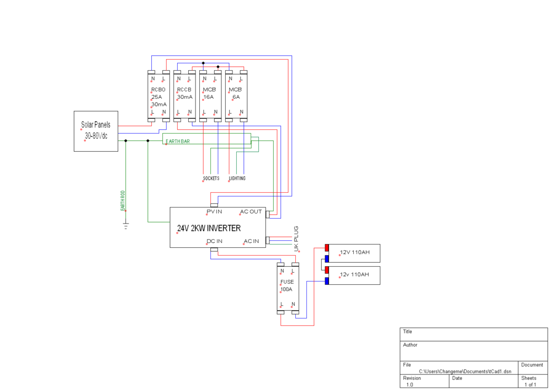Viewport: 552px width, 392px height.
Task: Click the 30-80Vdc text
Action: coord(96,136)
